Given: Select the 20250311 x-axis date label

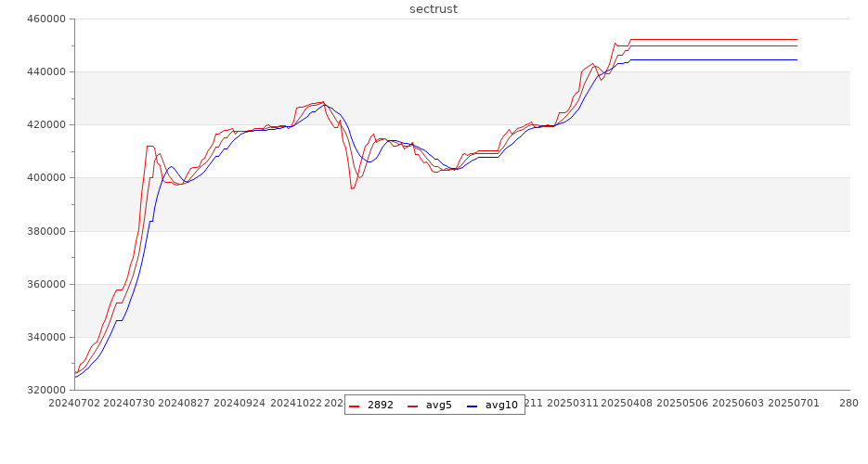Looking at the screenshot, I should 571,404.
